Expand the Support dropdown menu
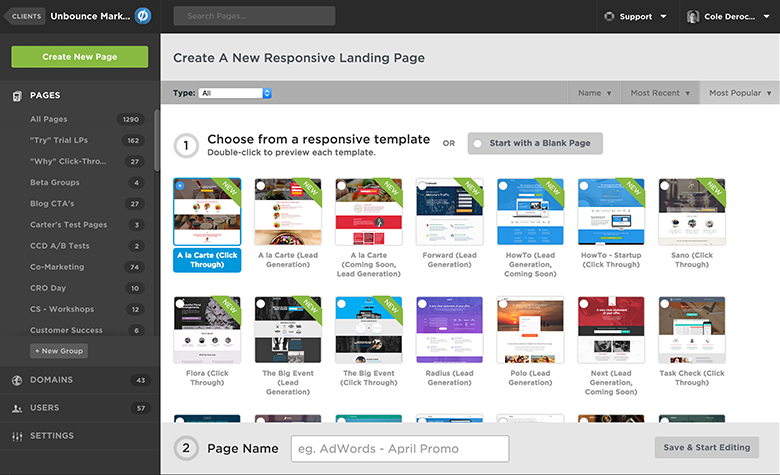The width and height of the screenshot is (780, 475). (x=662, y=17)
